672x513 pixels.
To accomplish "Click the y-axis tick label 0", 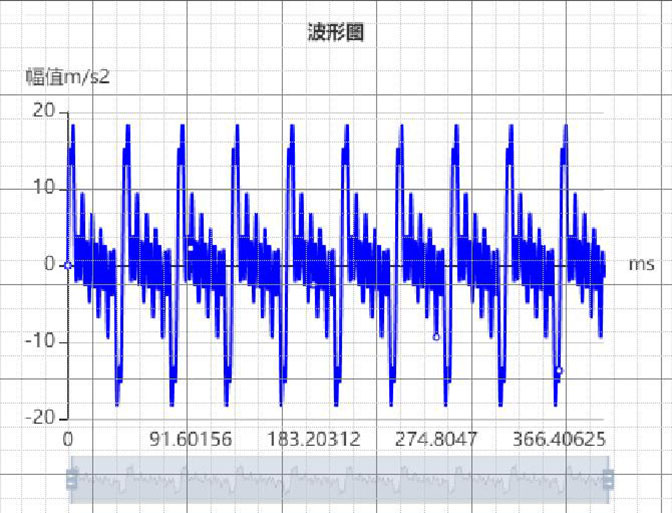I will click(x=48, y=265).
